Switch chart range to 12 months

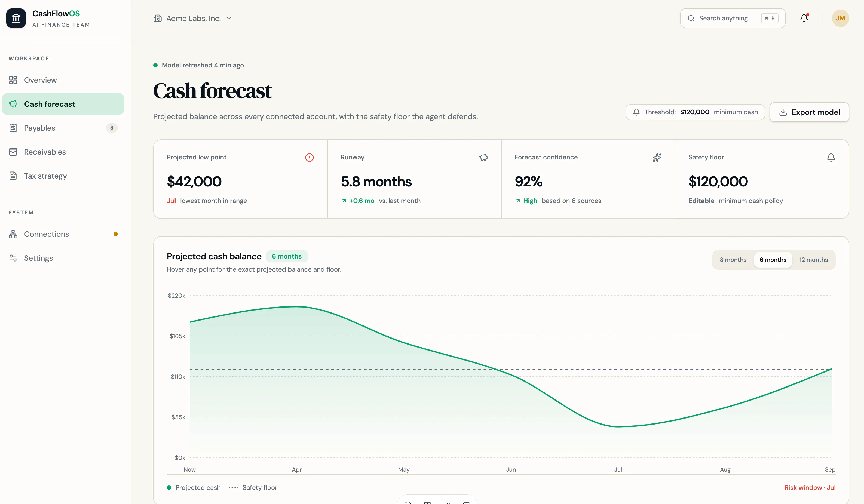[813, 260]
